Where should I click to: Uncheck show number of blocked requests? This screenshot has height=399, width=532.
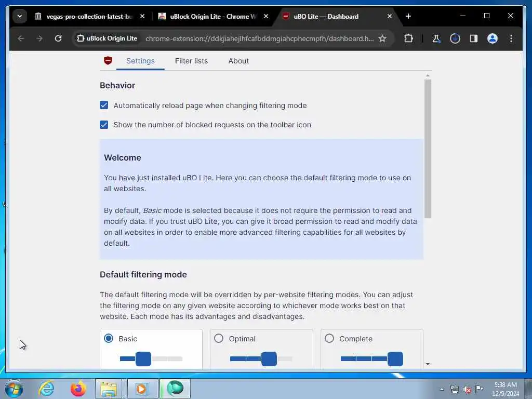click(x=104, y=125)
